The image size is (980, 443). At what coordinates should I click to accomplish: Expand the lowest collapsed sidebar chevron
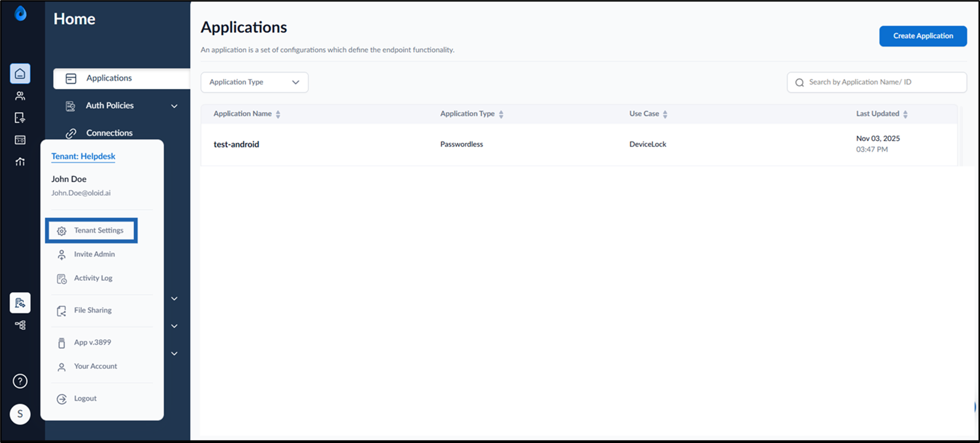click(174, 353)
